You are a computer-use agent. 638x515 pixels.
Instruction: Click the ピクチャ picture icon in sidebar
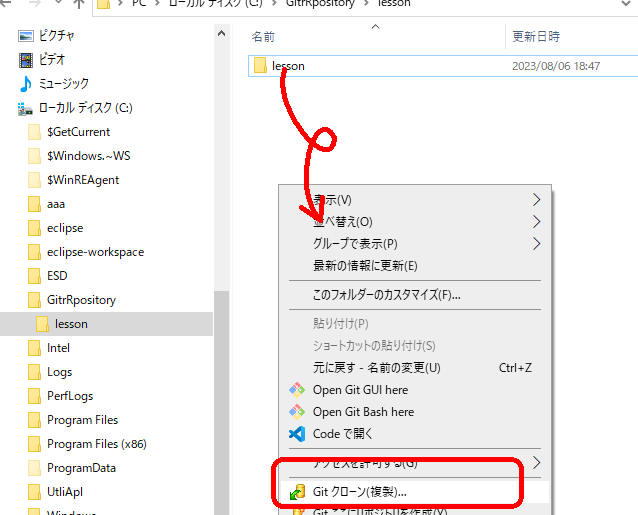[x=26, y=36]
